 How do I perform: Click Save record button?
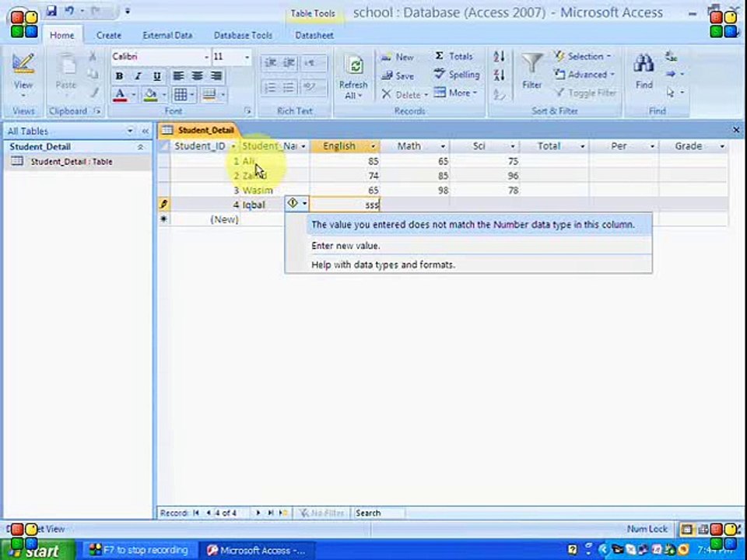coord(398,75)
